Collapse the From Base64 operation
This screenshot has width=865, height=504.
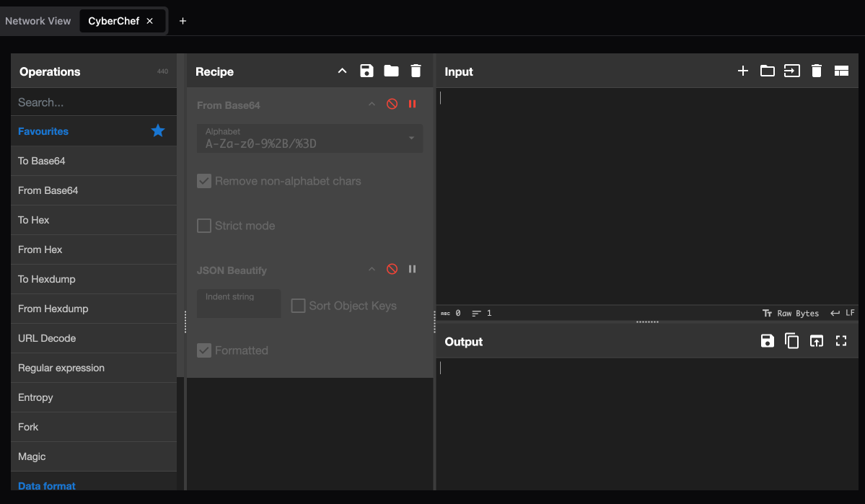372,105
